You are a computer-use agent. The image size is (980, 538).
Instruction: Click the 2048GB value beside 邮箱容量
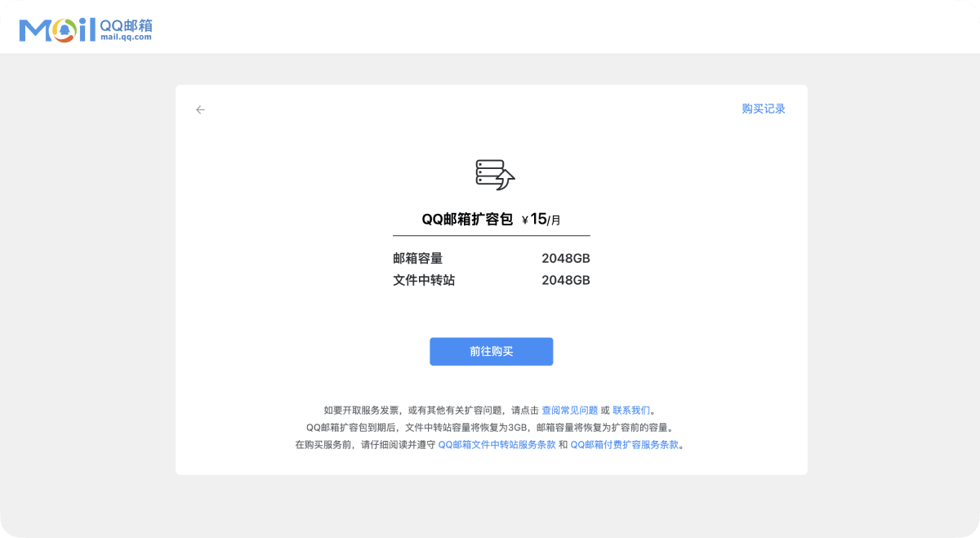click(566, 259)
